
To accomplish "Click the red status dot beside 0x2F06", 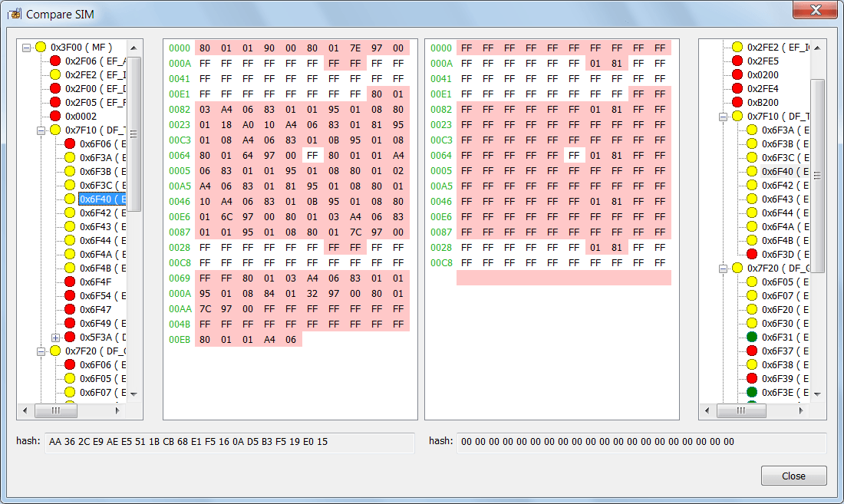I will (55, 61).
